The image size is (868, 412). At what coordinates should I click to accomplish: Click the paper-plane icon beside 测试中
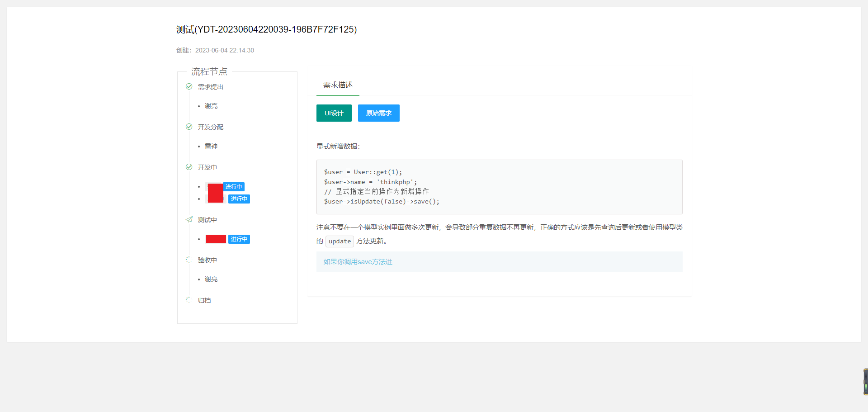pos(189,219)
